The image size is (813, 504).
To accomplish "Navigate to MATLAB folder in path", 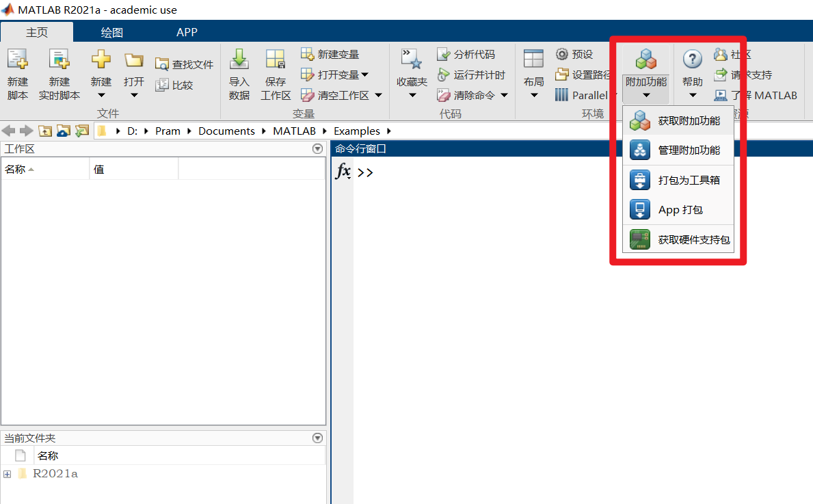I will coord(295,131).
